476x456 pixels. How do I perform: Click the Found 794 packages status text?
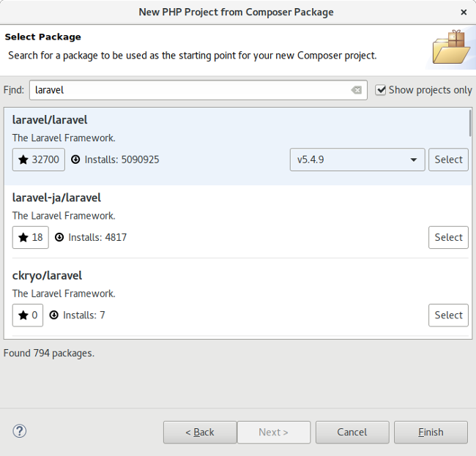49,353
